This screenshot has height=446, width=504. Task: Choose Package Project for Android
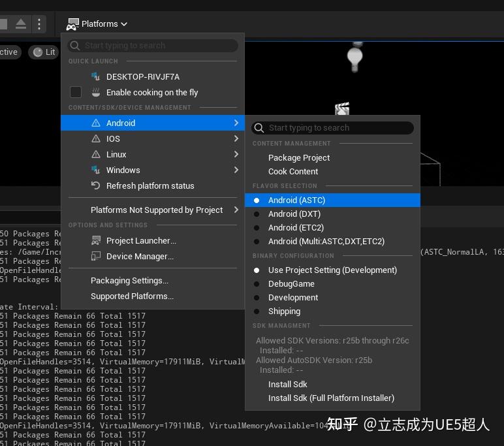click(333, 157)
